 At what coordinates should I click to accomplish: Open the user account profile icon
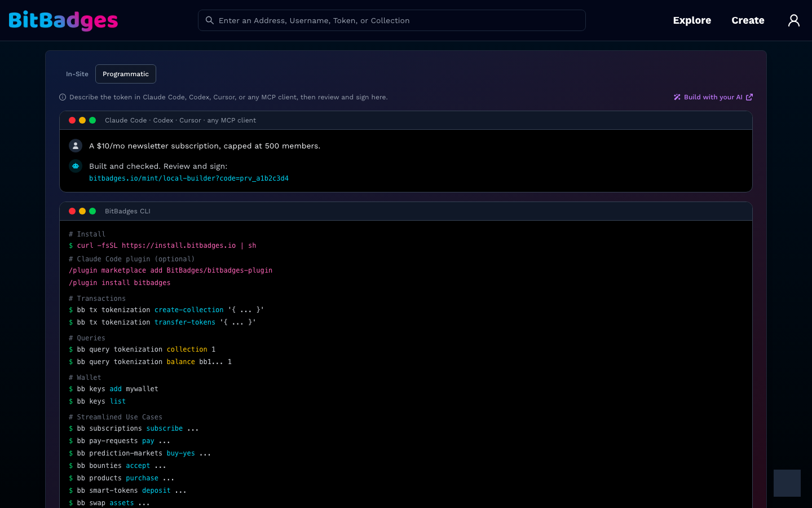click(x=794, y=20)
